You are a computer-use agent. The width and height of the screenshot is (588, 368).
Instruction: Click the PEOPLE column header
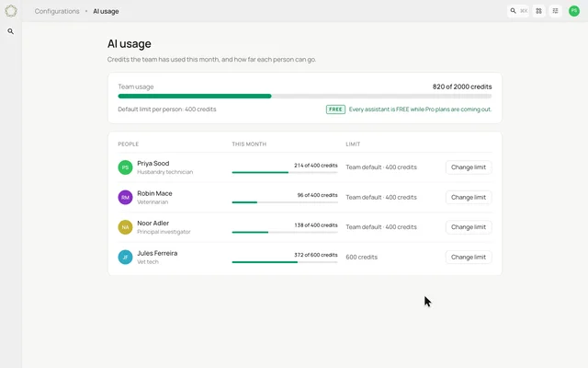(x=129, y=144)
